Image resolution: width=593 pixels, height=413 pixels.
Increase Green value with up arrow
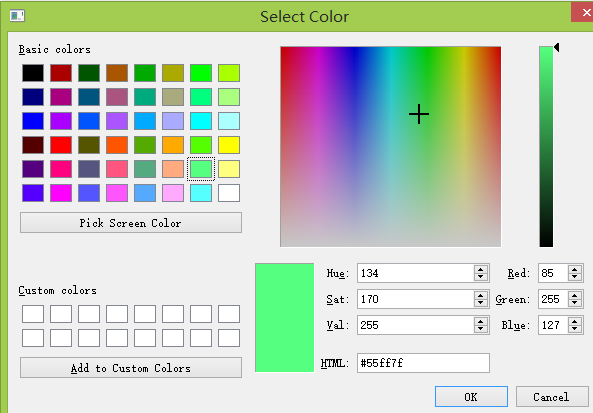[x=574, y=296]
